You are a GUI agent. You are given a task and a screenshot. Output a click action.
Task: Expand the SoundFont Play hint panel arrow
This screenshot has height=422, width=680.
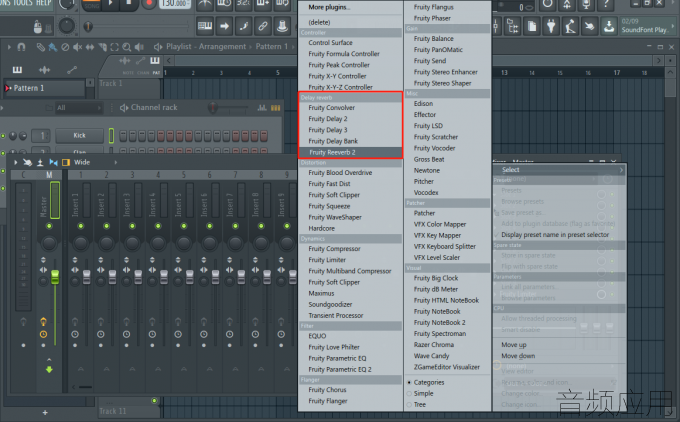pos(672,26)
